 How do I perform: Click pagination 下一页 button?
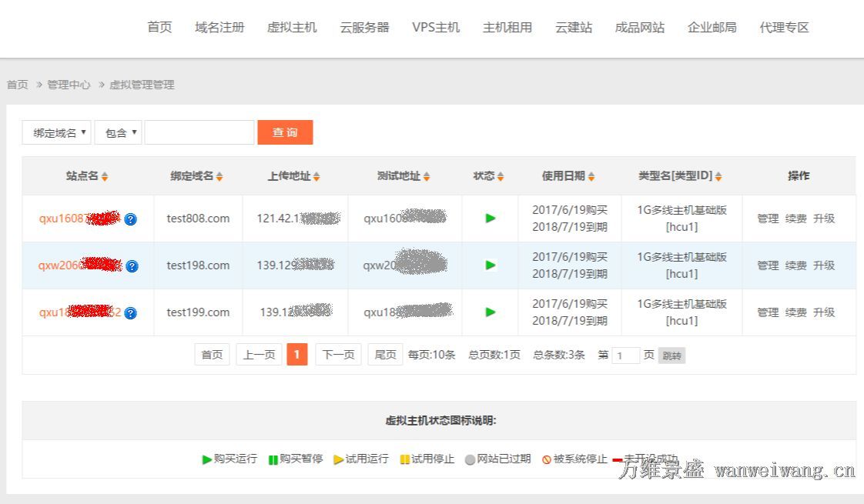[x=338, y=354]
